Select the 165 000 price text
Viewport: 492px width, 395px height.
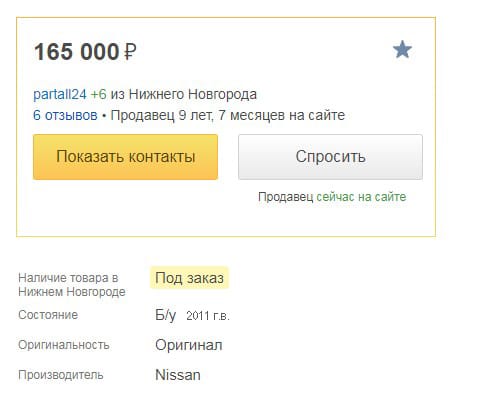coord(77,52)
